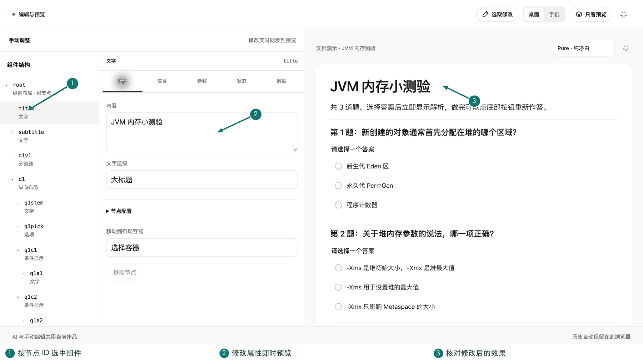The image size is (643, 364).
Task: Select the q1pick 选项 node
Action: (49, 230)
